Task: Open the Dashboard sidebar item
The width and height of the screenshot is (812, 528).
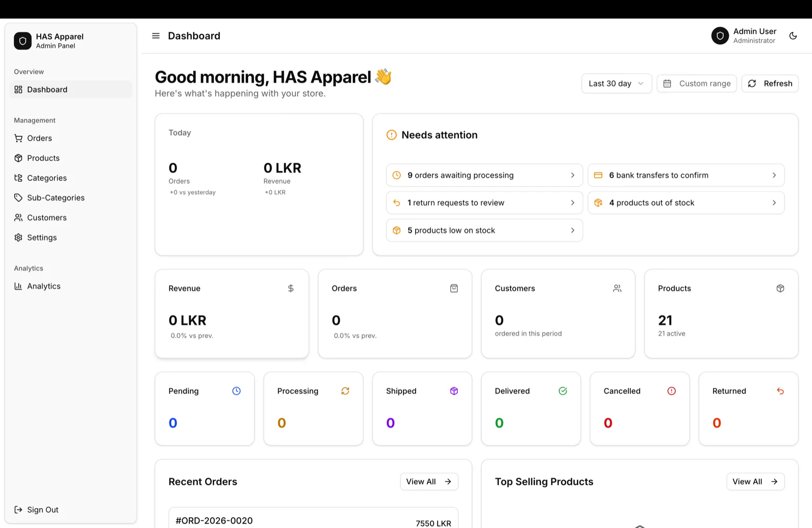Action: [x=71, y=90]
